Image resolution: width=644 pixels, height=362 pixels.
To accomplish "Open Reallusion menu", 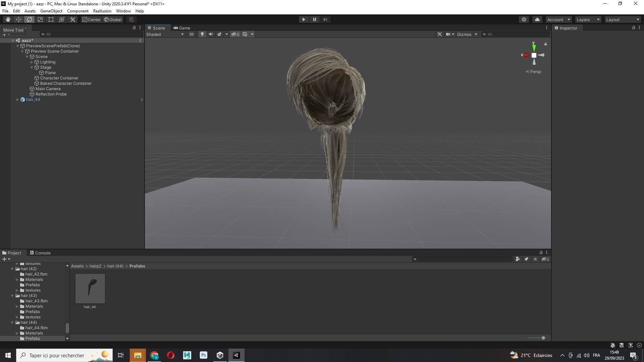I will 102,11.
